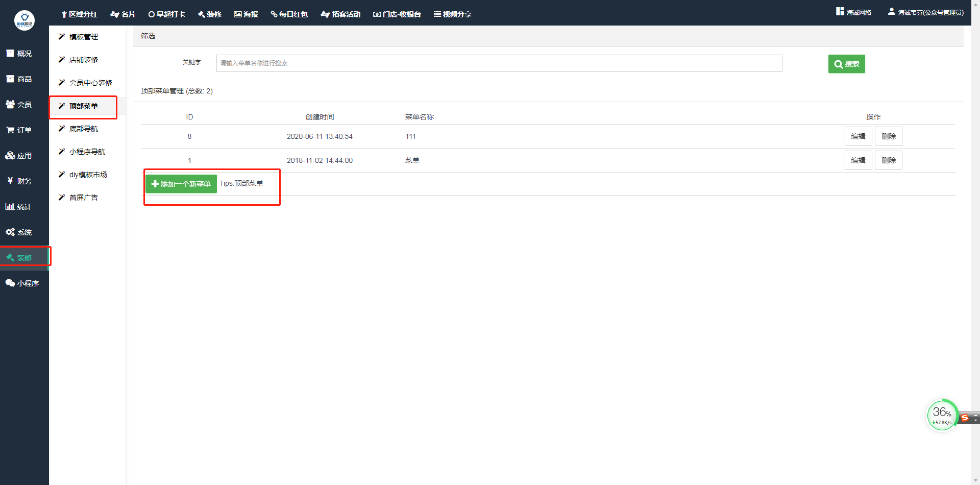The image size is (980, 485).
Task: Open 店铺装修 in the submenu
Action: point(84,60)
